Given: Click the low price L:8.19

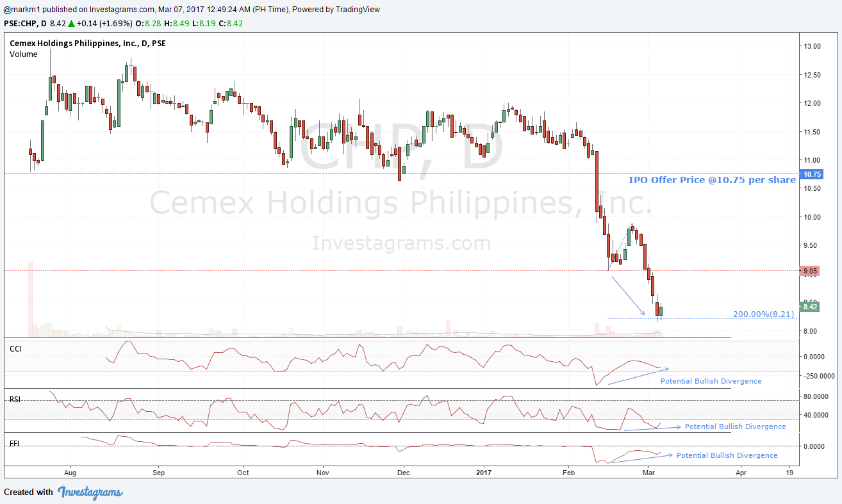Looking at the screenshot, I should coord(206,24).
